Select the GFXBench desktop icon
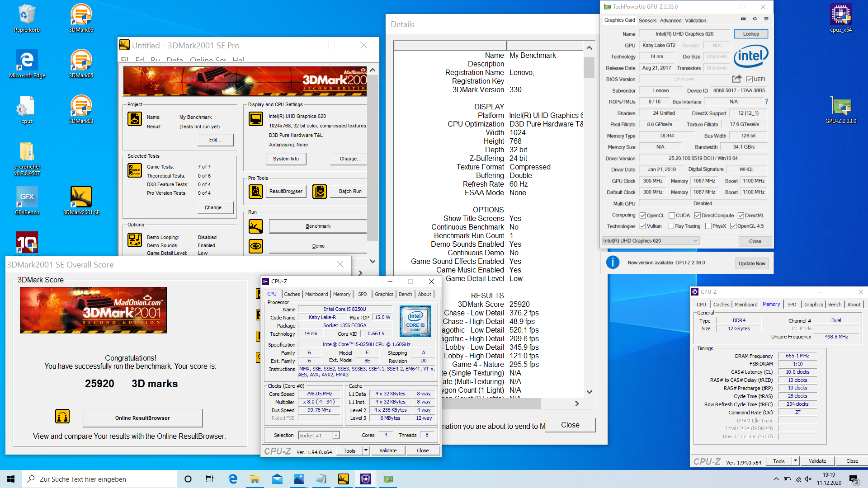Viewport: 868px width, 488px height. point(27,201)
